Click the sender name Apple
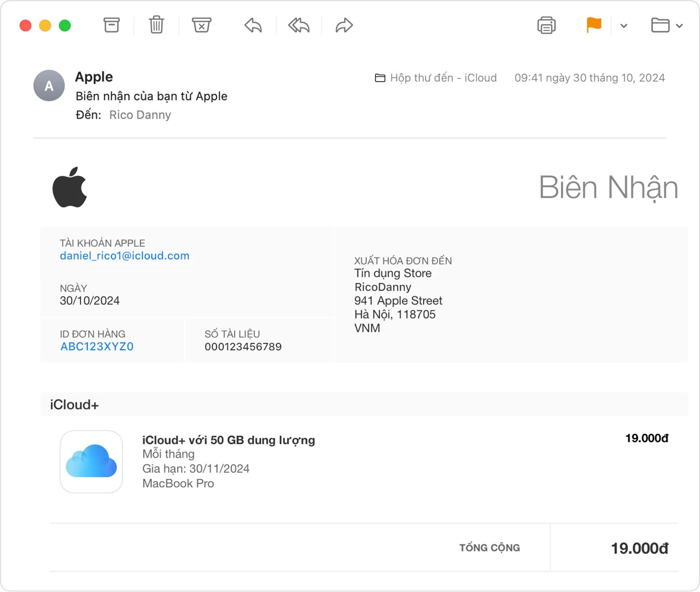The height and width of the screenshot is (592, 700). 94,77
